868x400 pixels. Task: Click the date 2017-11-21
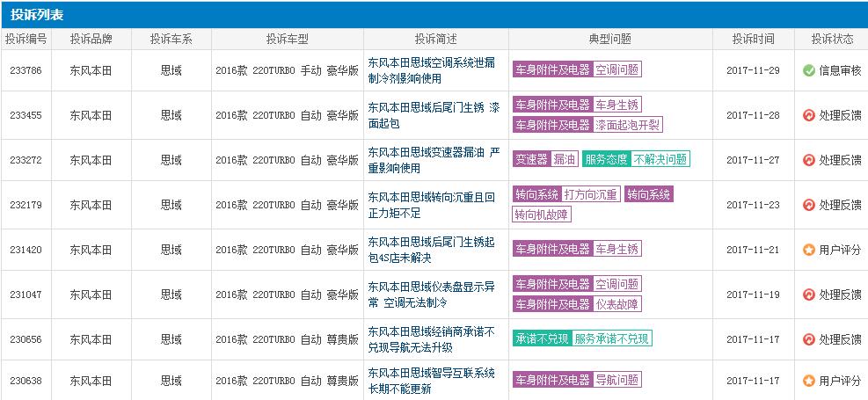coord(753,250)
